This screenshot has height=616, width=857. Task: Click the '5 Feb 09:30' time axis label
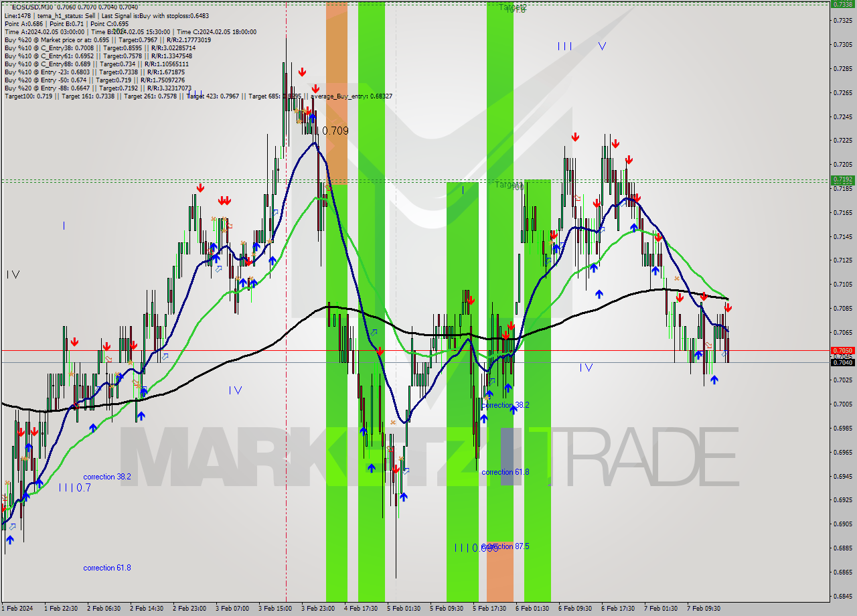pyautogui.click(x=447, y=609)
